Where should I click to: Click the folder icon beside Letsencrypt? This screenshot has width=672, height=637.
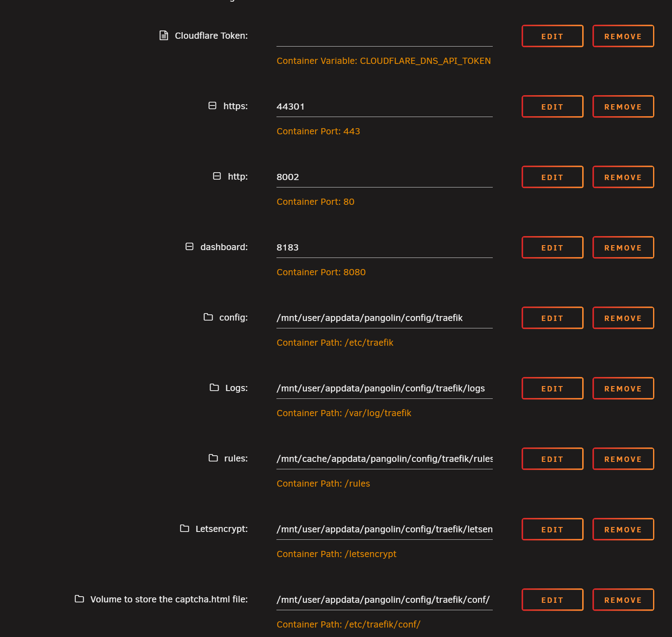click(x=185, y=529)
